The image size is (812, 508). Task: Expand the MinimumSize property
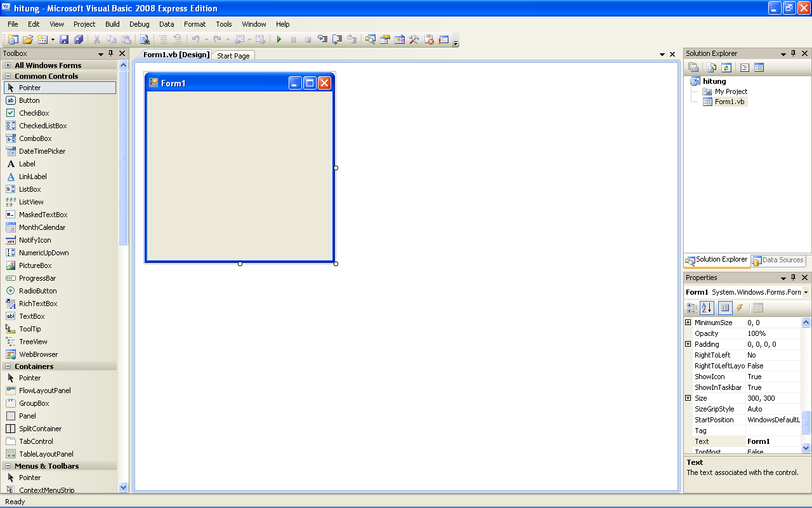(x=688, y=323)
